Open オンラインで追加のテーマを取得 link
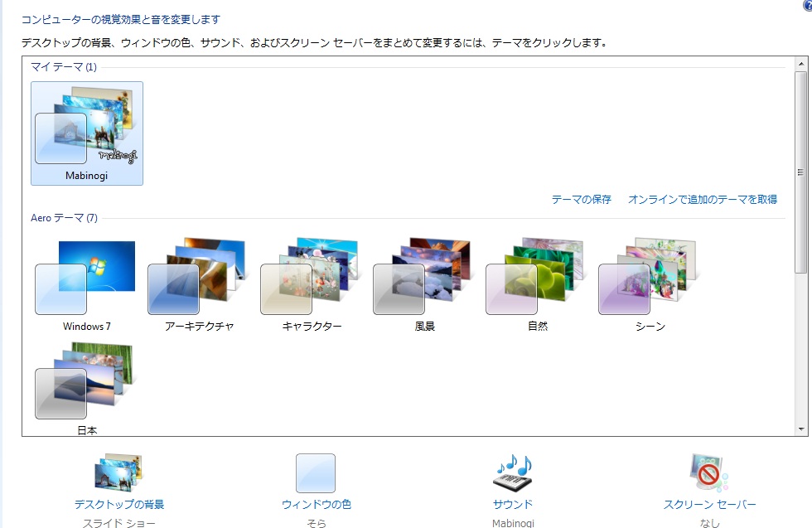Image resolution: width=812 pixels, height=528 pixels. 703,200
